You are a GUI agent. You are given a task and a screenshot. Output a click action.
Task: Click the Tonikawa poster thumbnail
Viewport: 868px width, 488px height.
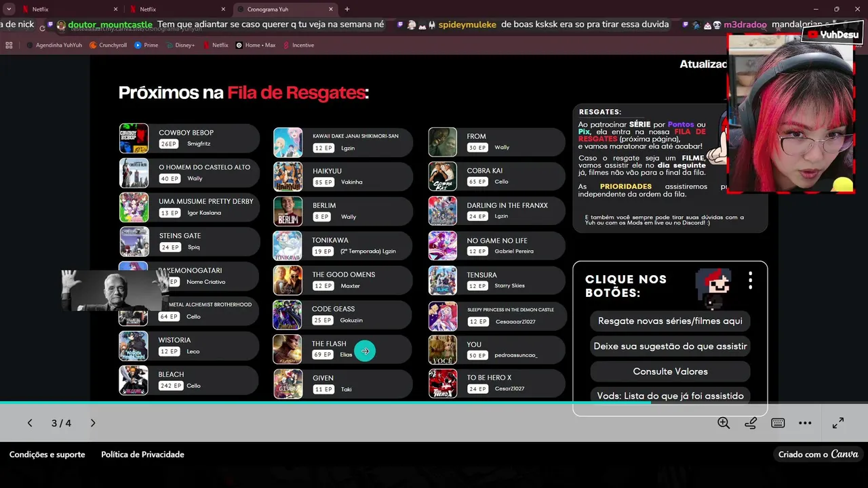pyautogui.click(x=288, y=246)
